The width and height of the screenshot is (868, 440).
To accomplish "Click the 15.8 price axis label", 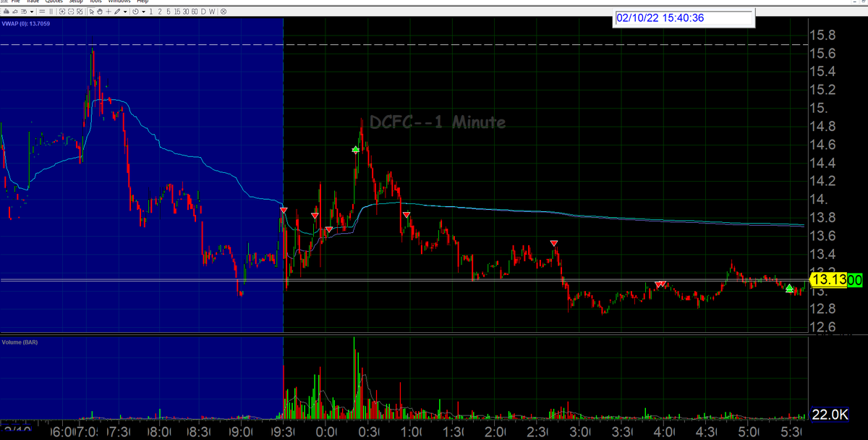I will pos(823,35).
